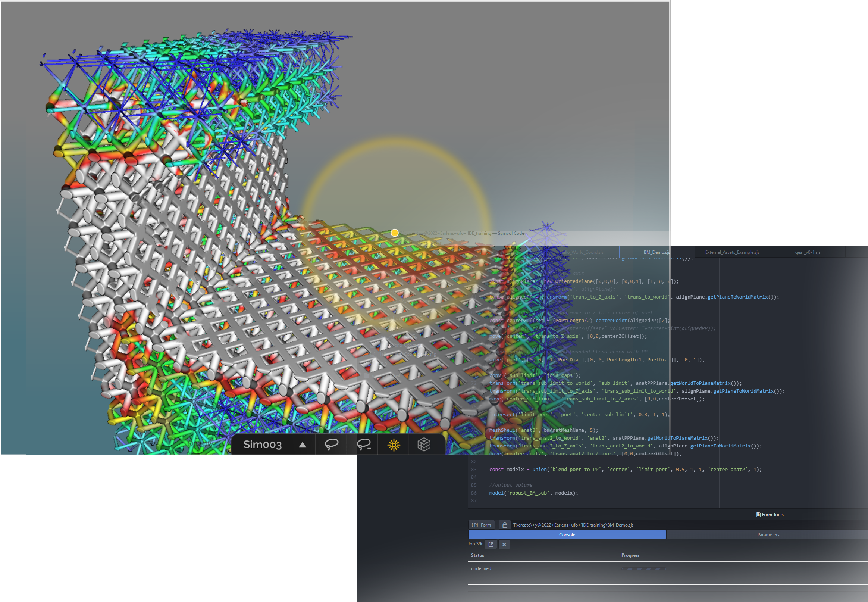
Task: Click line number 87 in gutter
Action: click(473, 500)
